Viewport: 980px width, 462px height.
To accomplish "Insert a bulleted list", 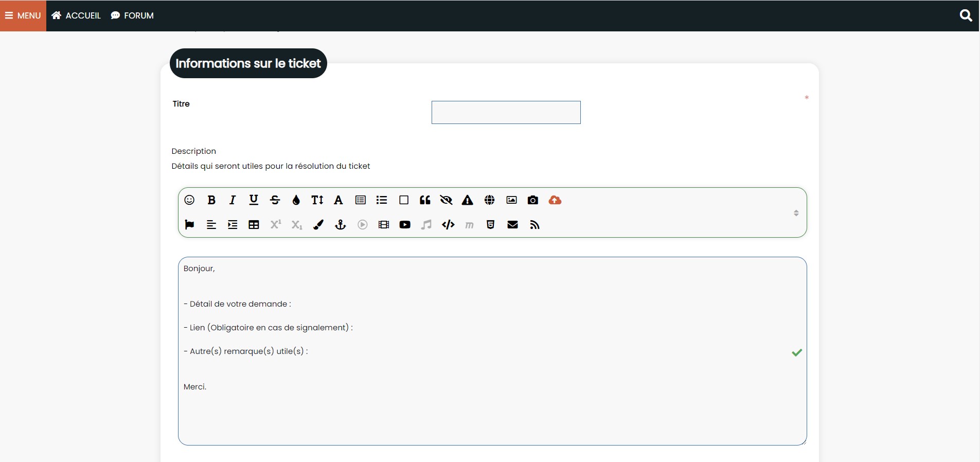I will point(382,200).
